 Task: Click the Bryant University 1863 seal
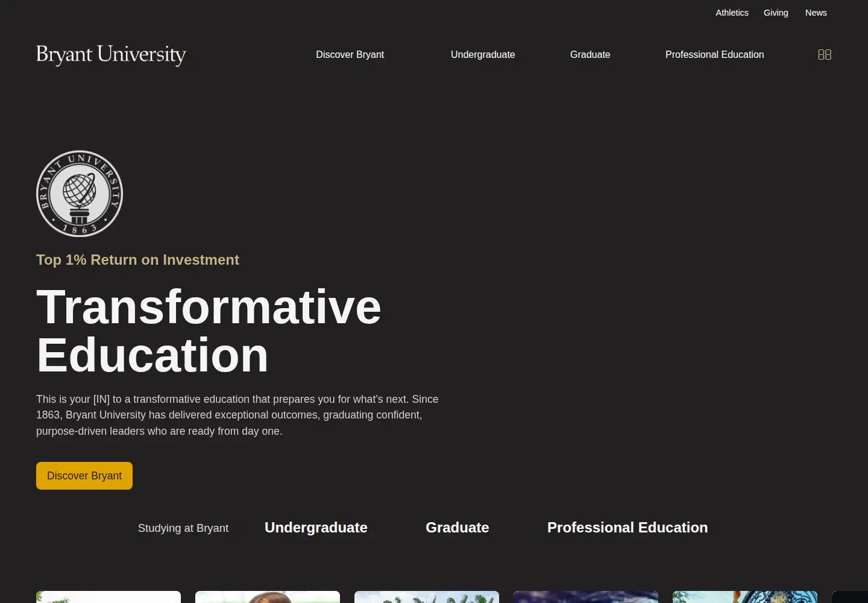(80, 194)
